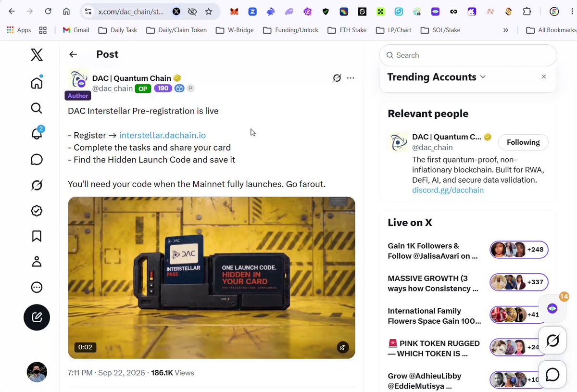Click the MetaMask fox extension icon
The width and height of the screenshot is (577, 392).
pyautogui.click(x=234, y=12)
